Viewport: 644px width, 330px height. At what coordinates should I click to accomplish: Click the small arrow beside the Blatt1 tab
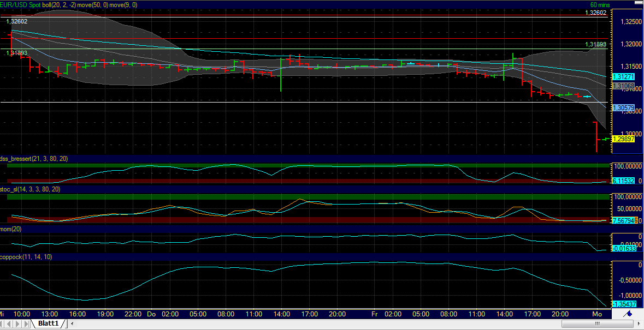pyautogui.click(x=72, y=323)
